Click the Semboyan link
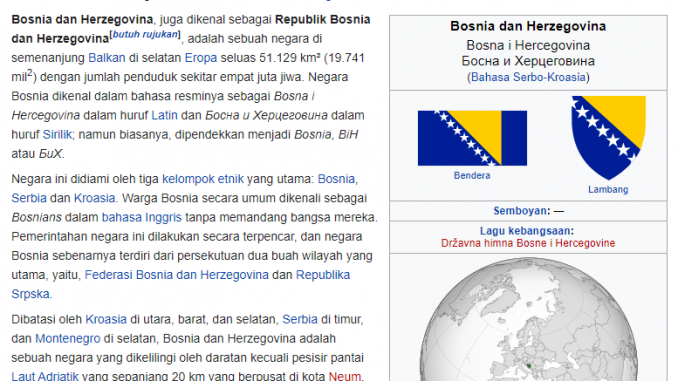This screenshot has height=381, width=678. click(x=520, y=211)
